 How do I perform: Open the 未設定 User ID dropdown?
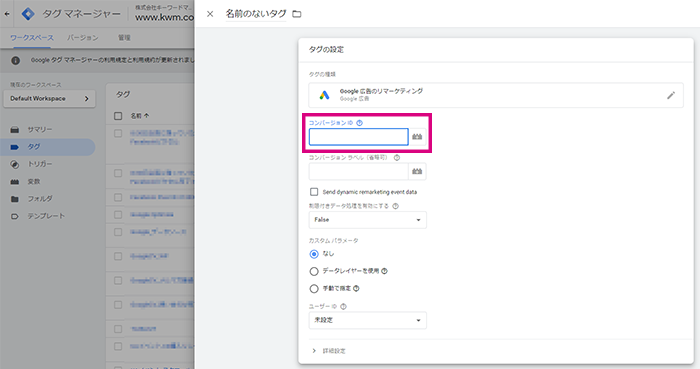pyautogui.click(x=367, y=320)
